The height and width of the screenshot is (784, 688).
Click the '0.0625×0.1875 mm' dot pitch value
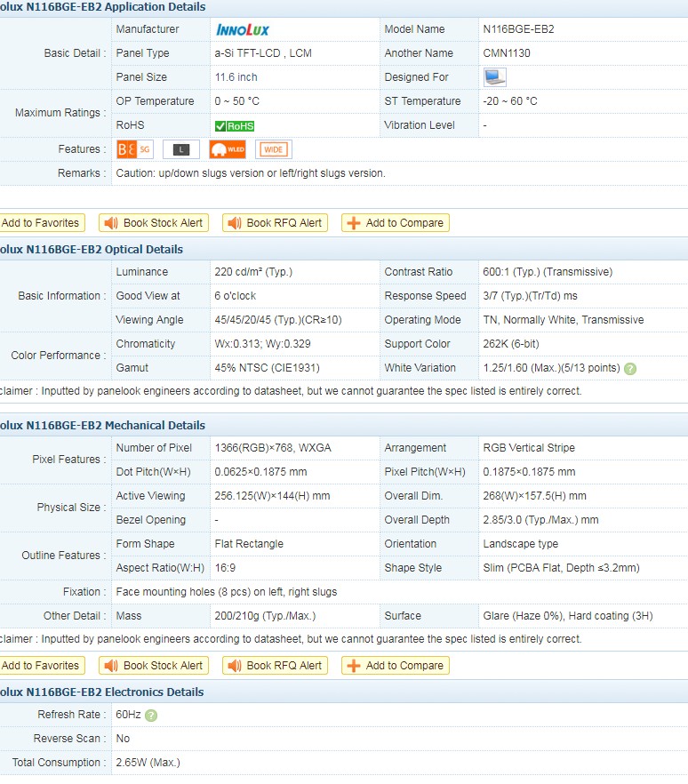pos(260,471)
